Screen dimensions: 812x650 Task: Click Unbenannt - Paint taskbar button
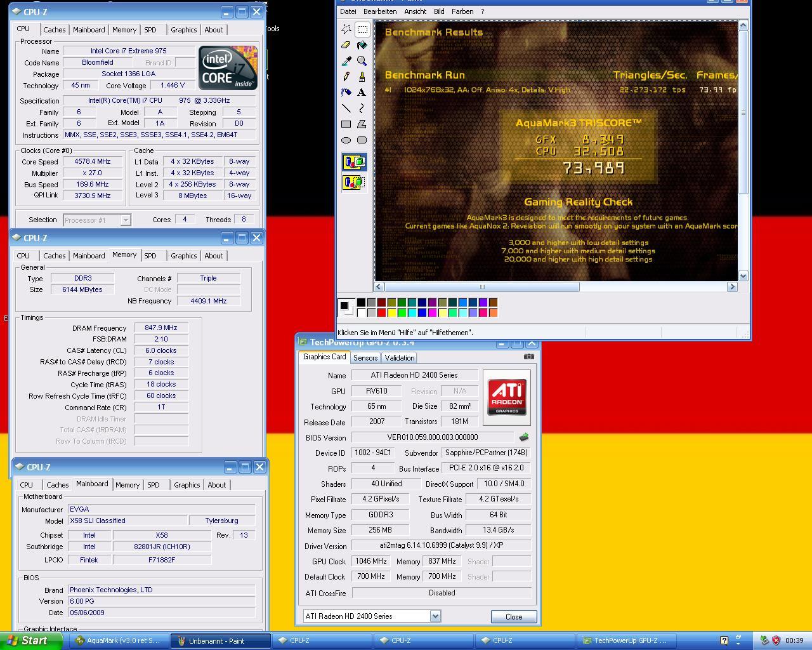[220, 640]
